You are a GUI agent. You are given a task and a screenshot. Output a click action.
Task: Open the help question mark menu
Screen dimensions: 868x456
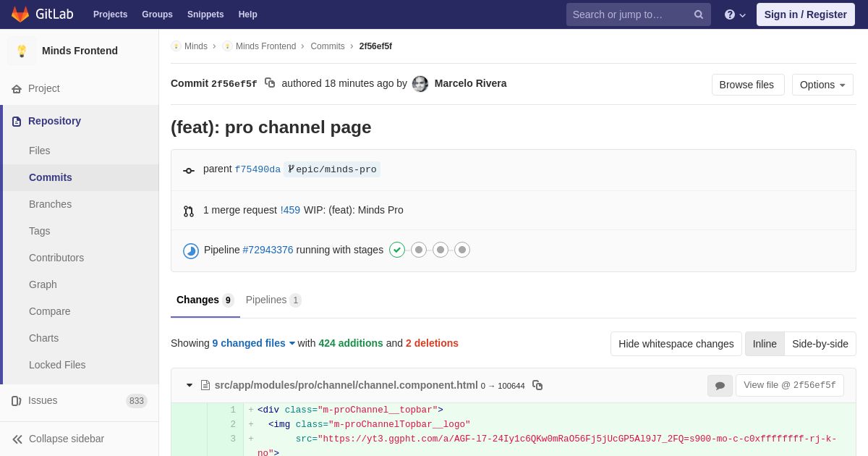tap(735, 14)
